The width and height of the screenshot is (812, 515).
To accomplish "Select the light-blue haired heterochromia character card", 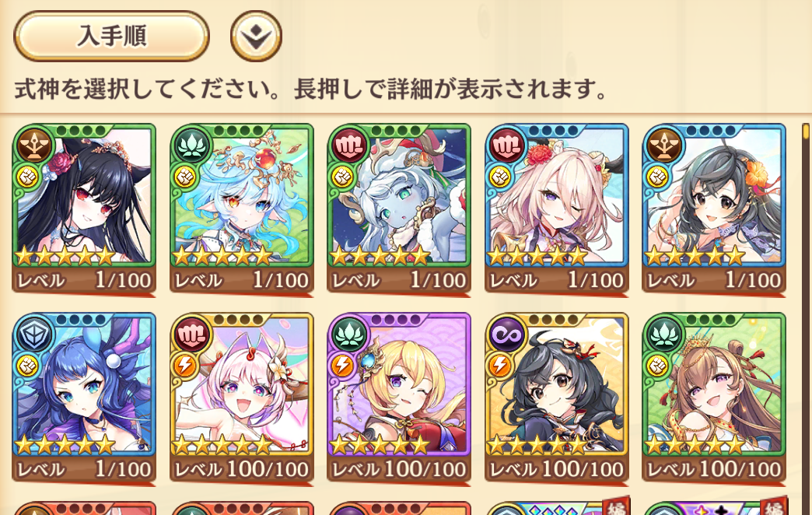I will 241,208.
